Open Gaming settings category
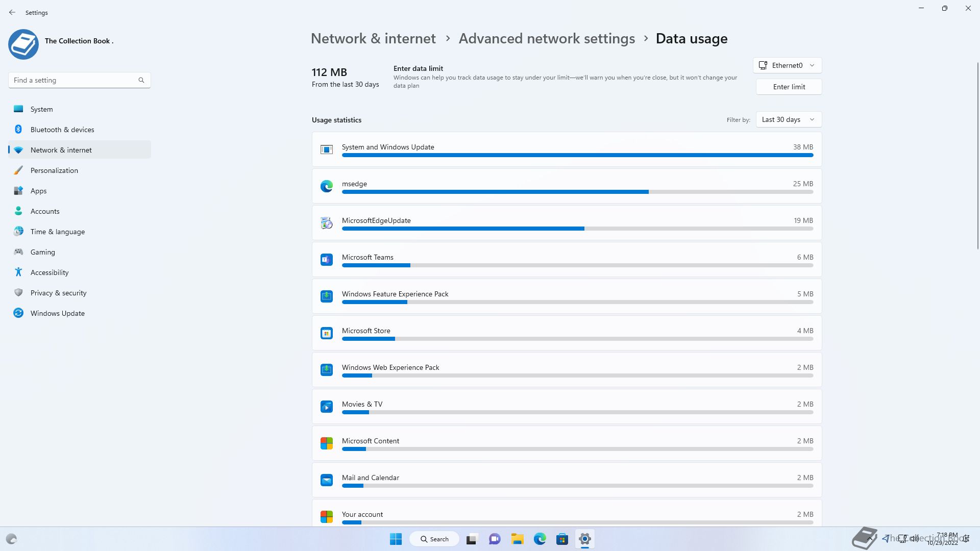 (80, 252)
